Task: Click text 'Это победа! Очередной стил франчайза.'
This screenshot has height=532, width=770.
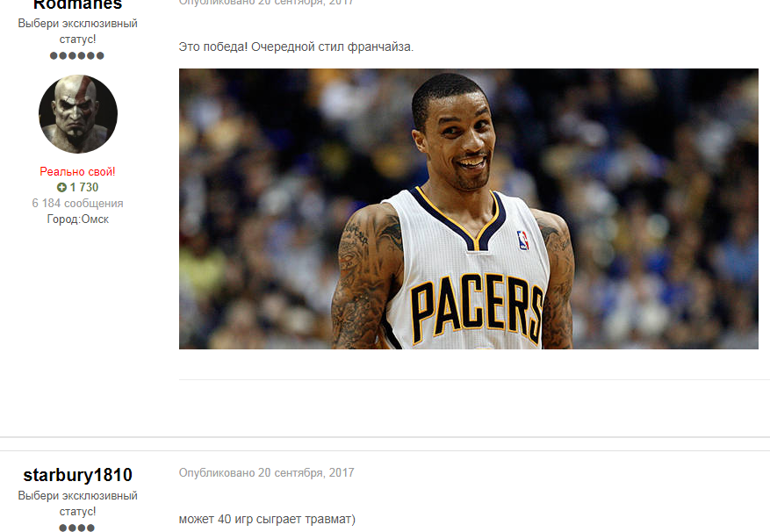Action: click(296, 47)
